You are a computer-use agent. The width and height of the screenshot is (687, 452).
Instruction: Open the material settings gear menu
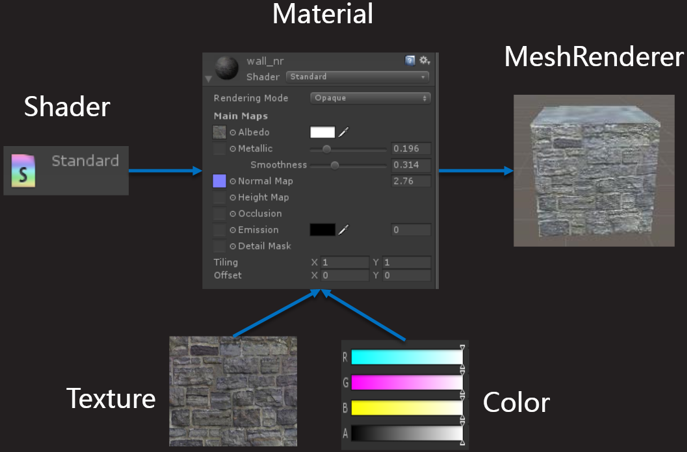[424, 61]
